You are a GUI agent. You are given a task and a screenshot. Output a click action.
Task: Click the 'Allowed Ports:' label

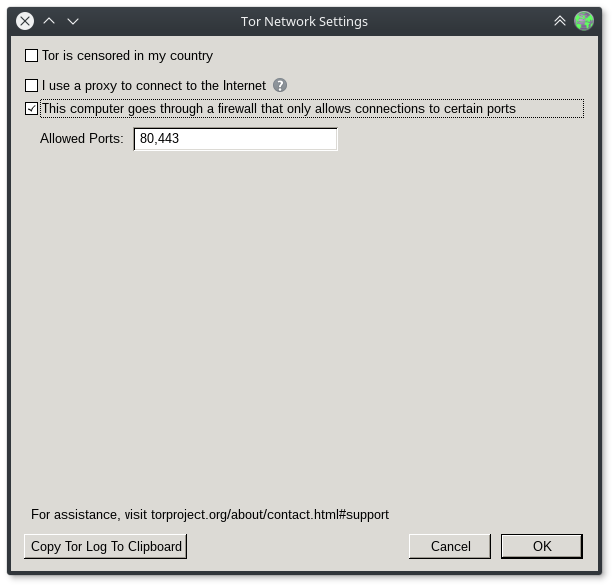[81, 139]
